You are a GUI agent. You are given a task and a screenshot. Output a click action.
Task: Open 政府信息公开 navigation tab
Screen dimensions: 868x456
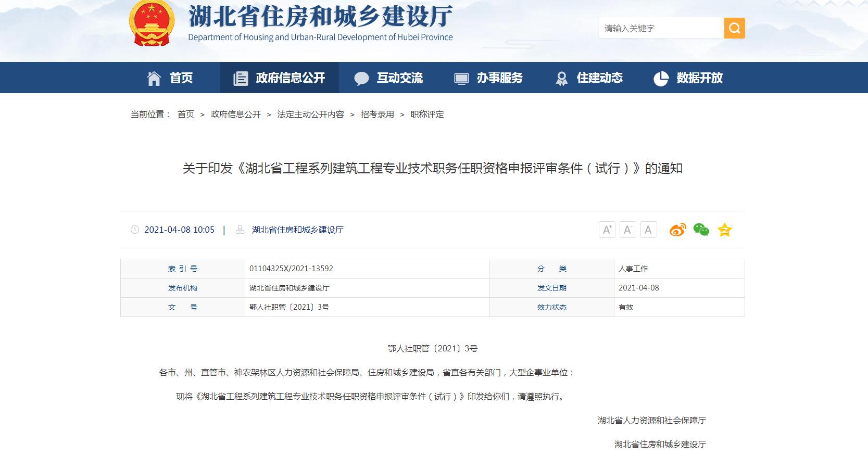point(279,78)
